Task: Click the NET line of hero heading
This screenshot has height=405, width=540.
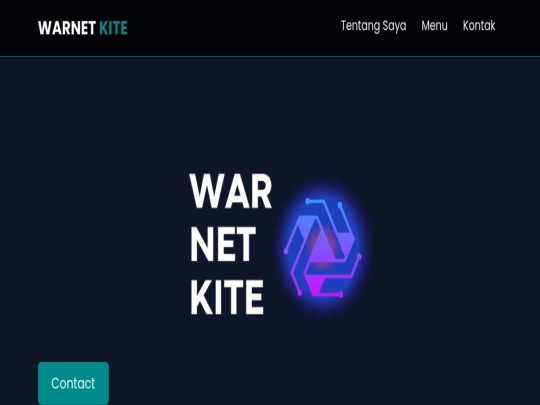Action: pyautogui.click(x=223, y=244)
